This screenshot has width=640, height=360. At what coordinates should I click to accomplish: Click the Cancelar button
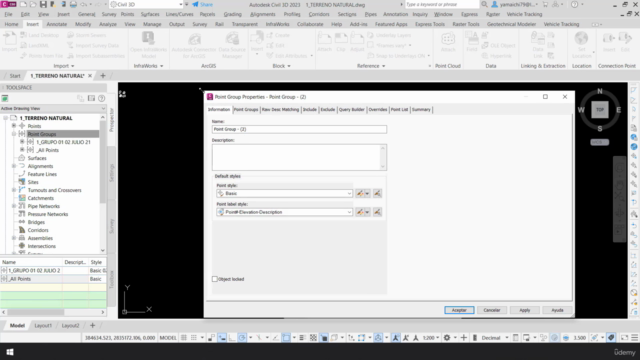[x=492, y=310]
